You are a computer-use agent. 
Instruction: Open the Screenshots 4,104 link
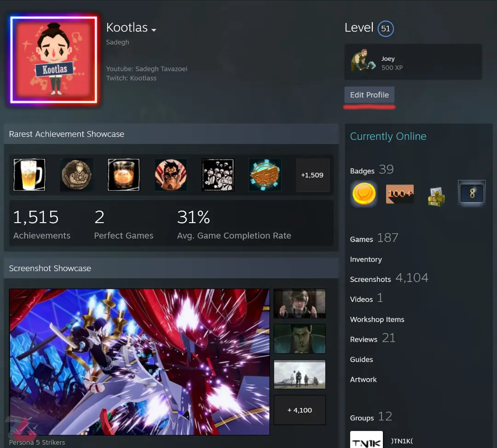coord(389,278)
